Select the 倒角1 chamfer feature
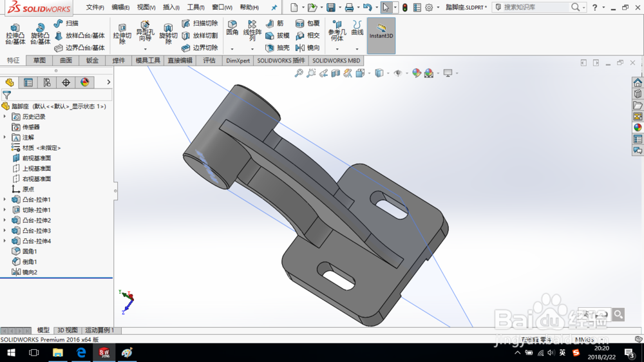This screenshot has height=362, width=644. 24,262
